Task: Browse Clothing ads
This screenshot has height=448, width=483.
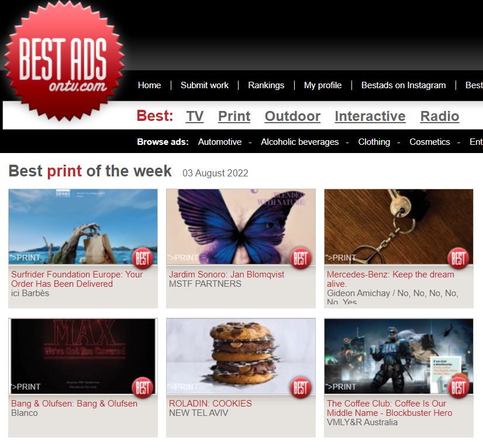Action: (374, 142)
